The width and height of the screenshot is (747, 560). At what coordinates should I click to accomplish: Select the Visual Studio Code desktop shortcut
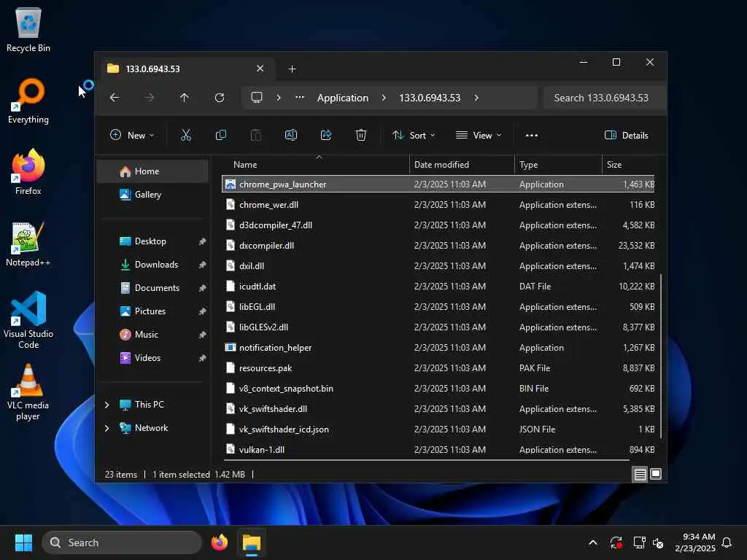pos(28,321)
